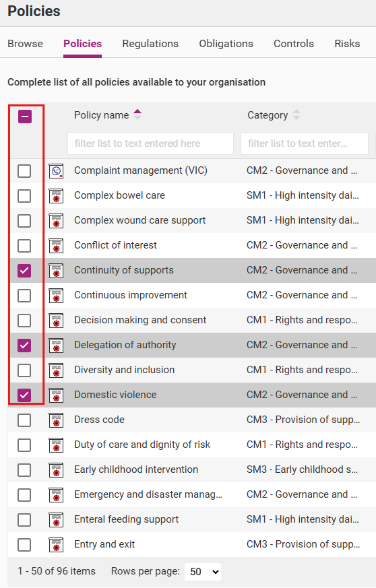Open the Continuous improvement policy link
This screenshot has width=376, height=588.
point(130,295)
